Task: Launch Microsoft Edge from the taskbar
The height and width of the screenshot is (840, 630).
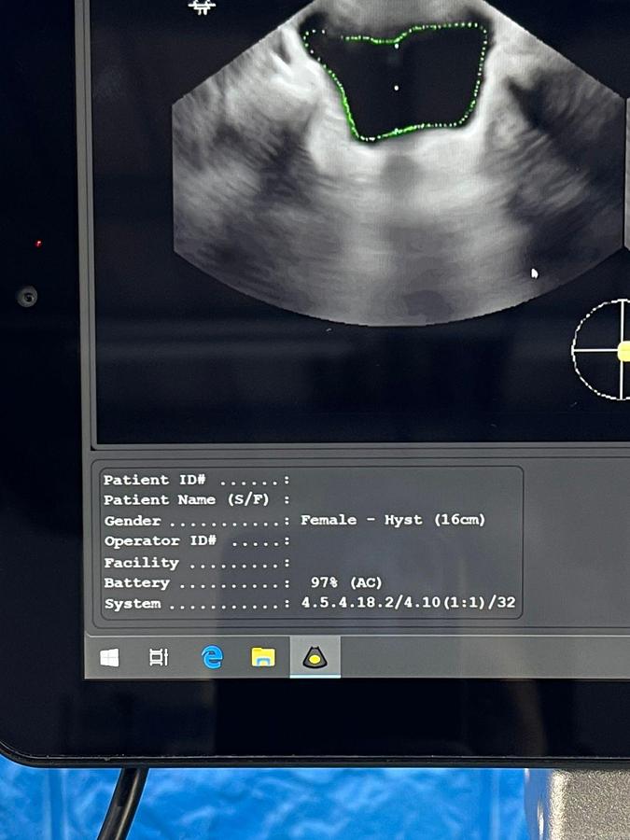Action: pyautogui.click(x=212, y=657)
